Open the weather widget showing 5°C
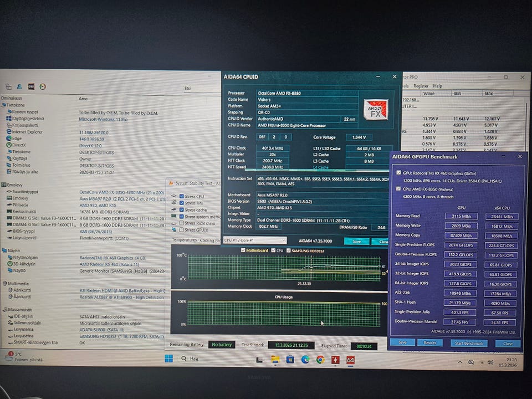 [x=24, y=356]
